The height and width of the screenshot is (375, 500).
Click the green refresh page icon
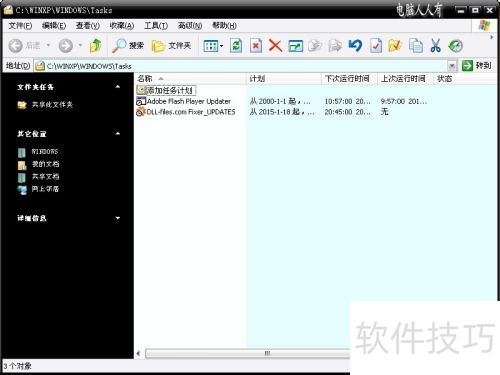click(236, 46)
